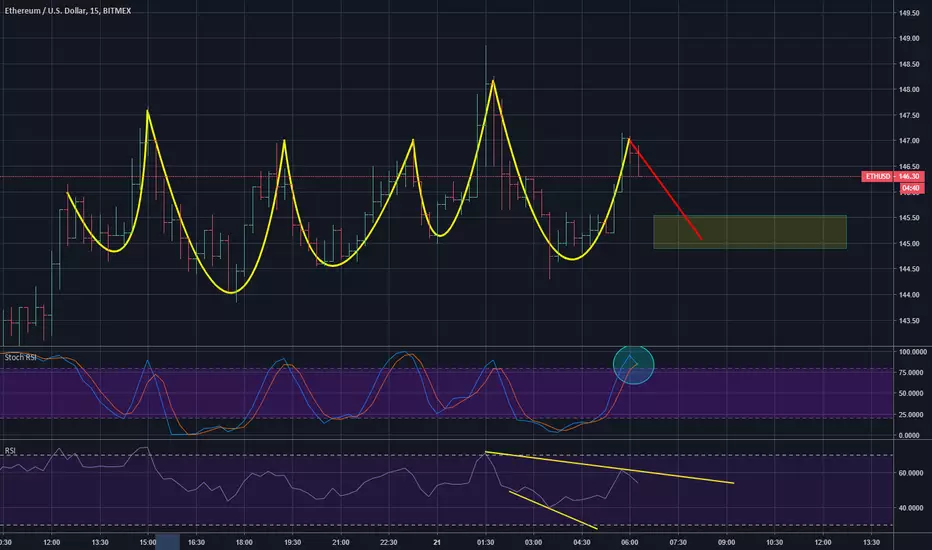Screen dimensions: 932x550
Task: Click the 22:30 time axis label
Action: 389,542
